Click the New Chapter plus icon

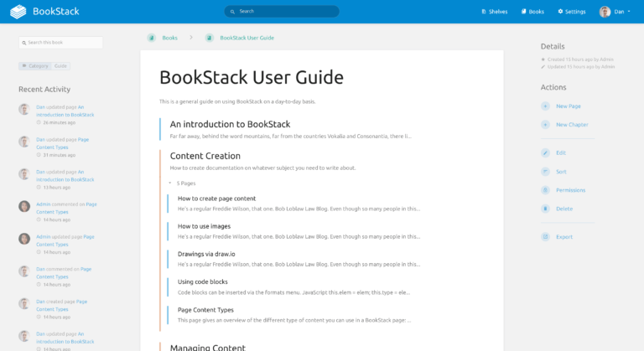(545, 124)
